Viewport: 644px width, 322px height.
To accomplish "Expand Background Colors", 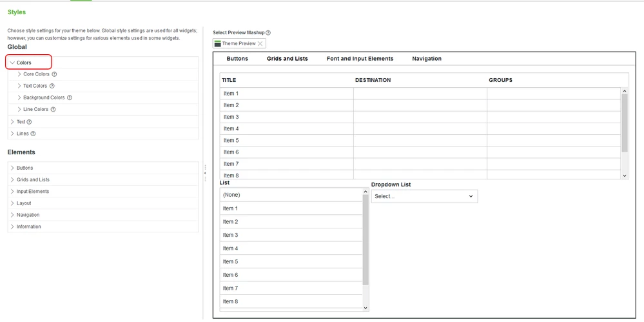I will tap(19, 98).
